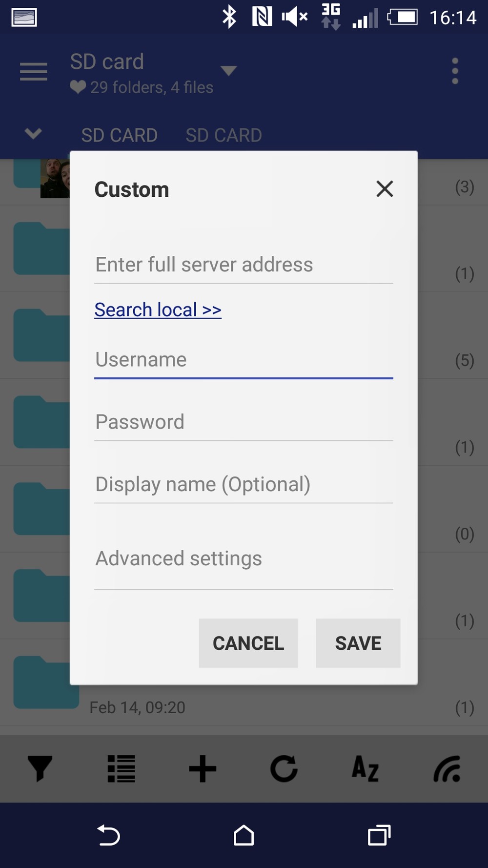488x868 pixels.
Task: Tap the filter funnel icon
Action: click(x=40, y=768)
